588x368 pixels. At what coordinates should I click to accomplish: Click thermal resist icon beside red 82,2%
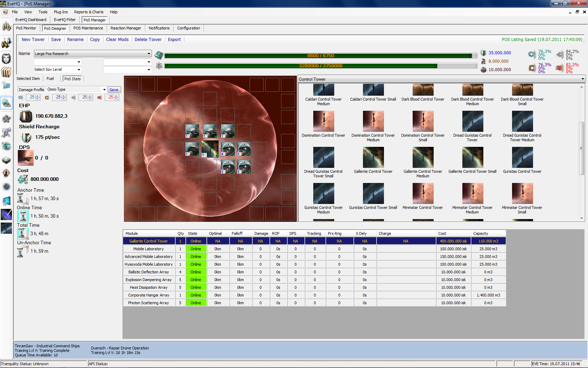pos(560,68)
